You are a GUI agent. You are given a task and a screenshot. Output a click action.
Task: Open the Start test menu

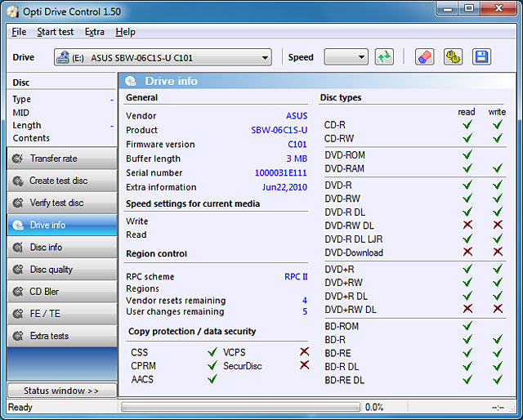click(x=55, y=32)
